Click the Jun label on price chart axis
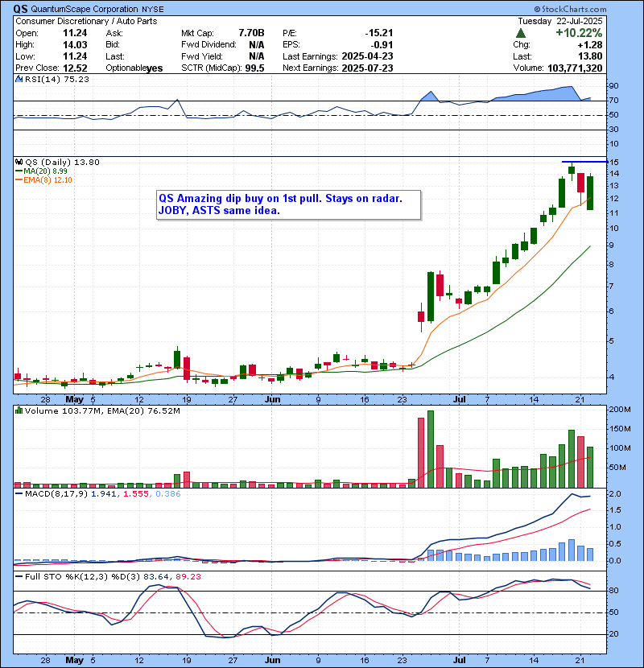Viewport: 644px width, 668px height. point(272,400)
